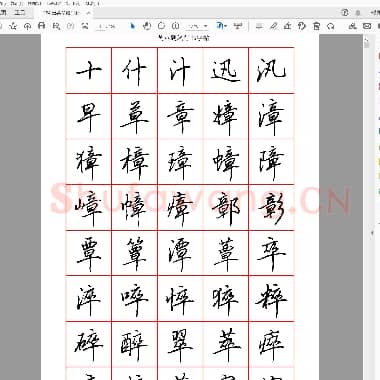Click the character 什 cell
Image resolution: width=380 pixels, height=380 pixels.
pos(134,70)
